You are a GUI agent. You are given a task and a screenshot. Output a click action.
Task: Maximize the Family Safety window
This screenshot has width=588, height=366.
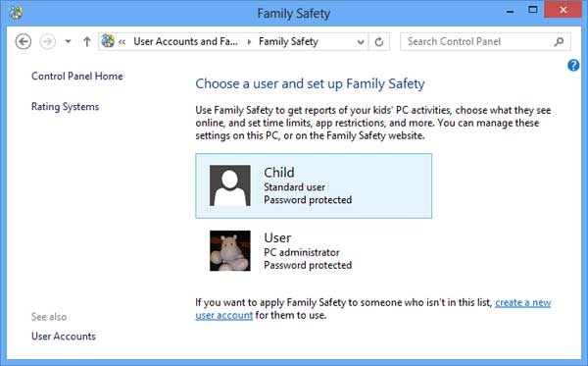coord(532,10)
